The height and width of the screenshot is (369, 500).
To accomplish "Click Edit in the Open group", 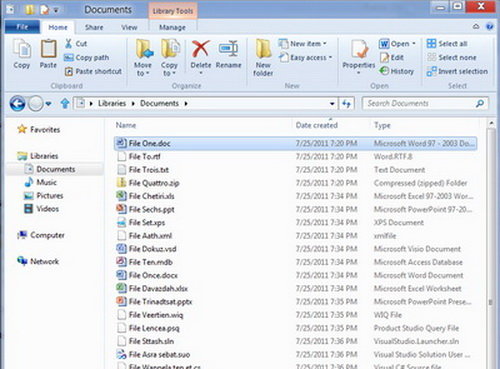I will (x=392, y=57).
